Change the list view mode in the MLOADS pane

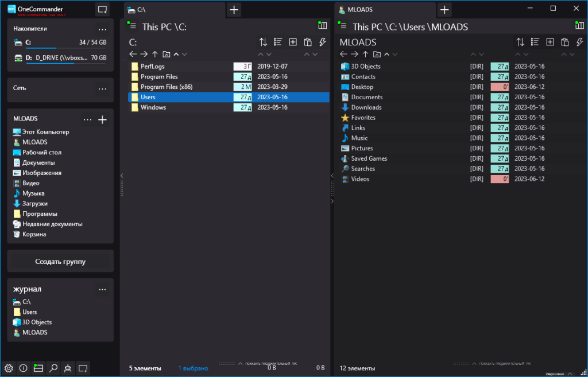click(535, 42)
